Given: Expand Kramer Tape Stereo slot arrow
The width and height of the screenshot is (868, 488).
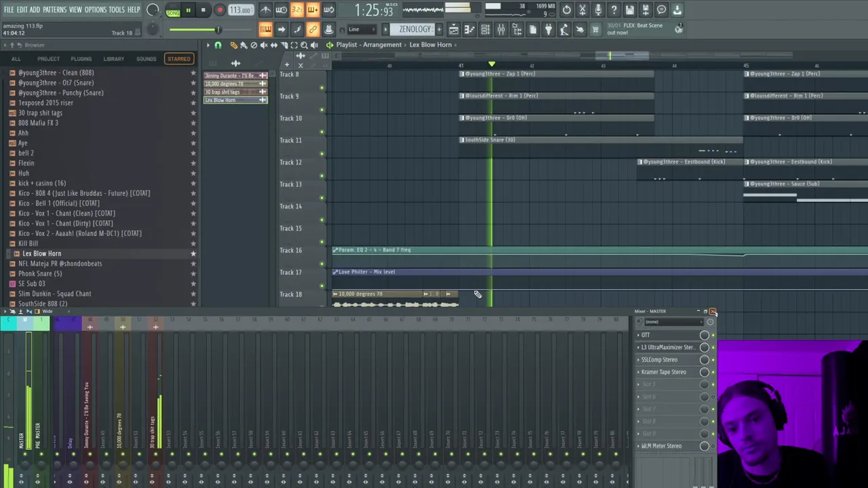Looking at the screenshot, I should [638, 371].
